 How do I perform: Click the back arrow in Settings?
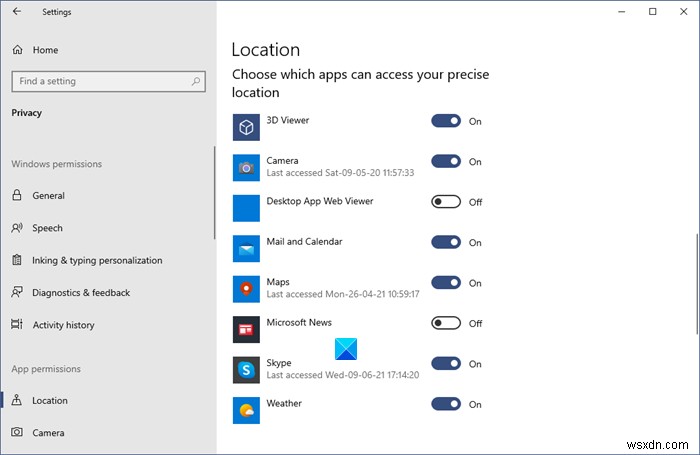pyautogui.click(x=17, y=12)
